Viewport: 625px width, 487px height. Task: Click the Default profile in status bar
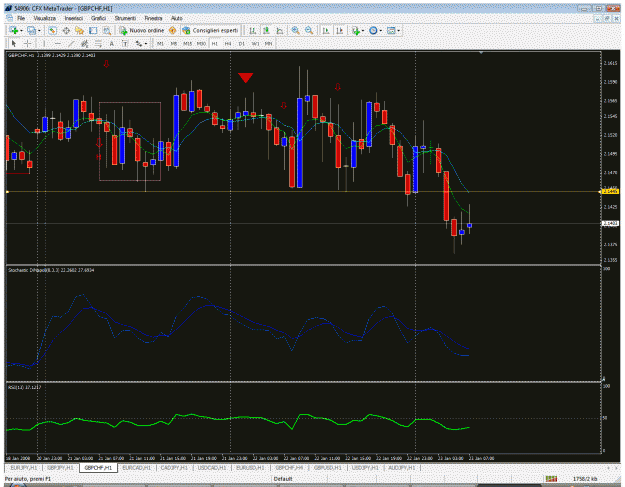[x=283, y=479]
